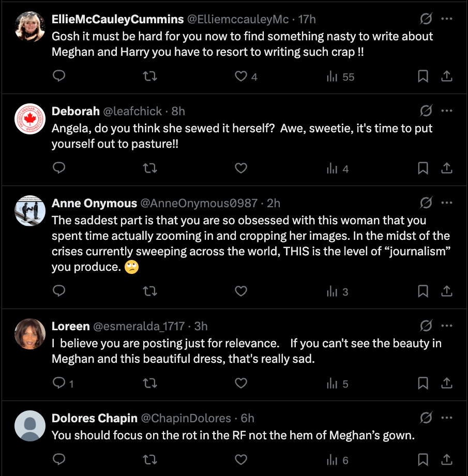Click Grok icon on Anne Onymous's tweet
The height and width of the screenshot is (476, 468).
click(426, 203)
